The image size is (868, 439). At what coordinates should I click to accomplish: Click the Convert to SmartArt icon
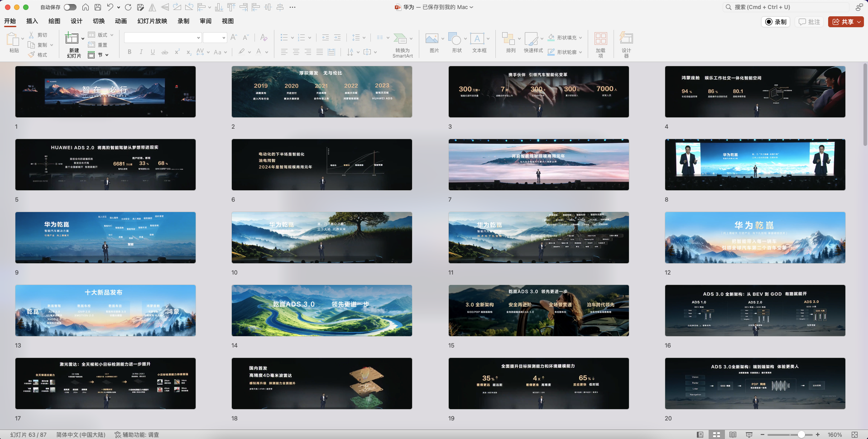400,39
